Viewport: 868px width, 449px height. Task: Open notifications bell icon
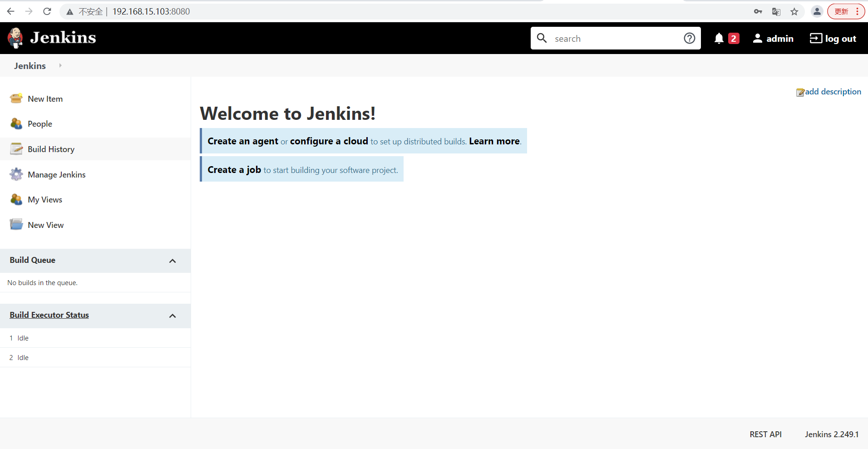719,39
